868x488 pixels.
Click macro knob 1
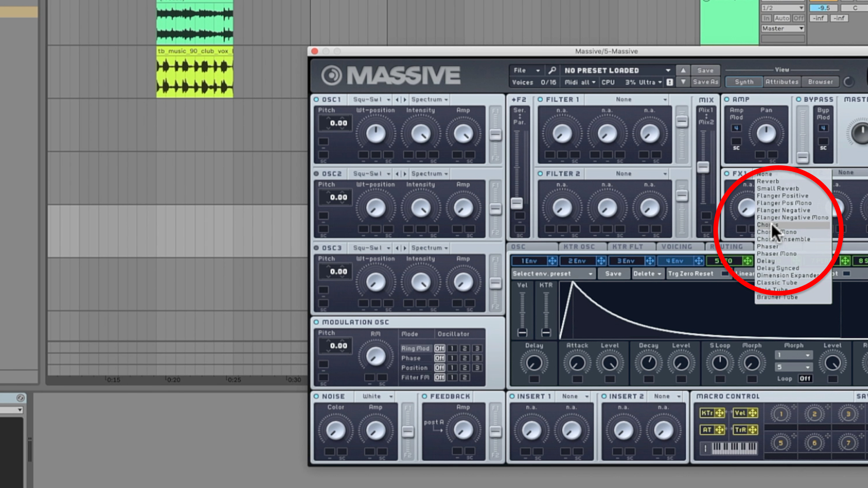pyautogui.click(x=781, y=414)
